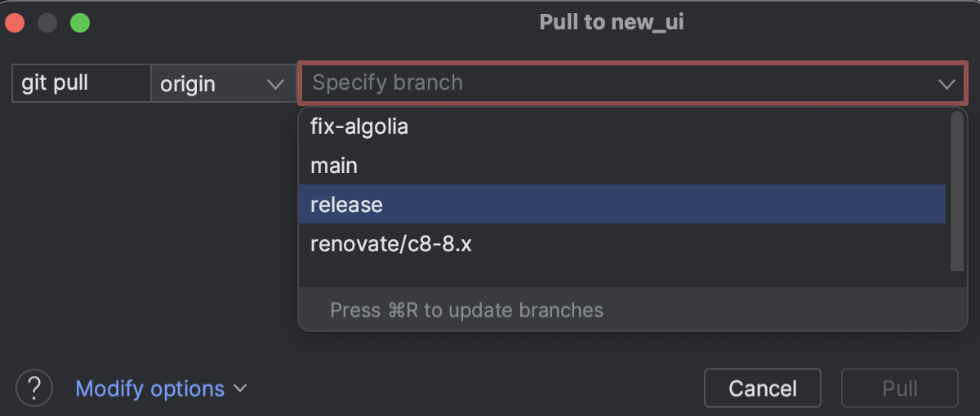
Task: Click the git pull command field
Action: (x=81, y=83)
